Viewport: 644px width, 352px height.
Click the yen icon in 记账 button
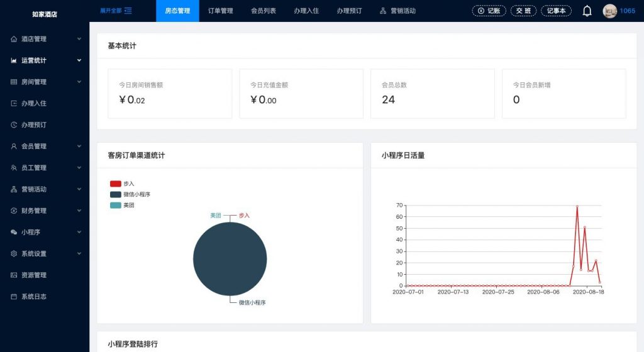click(481, 11)
